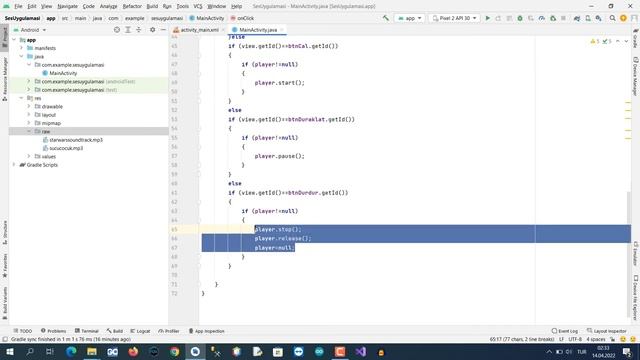Viewport: 640px width, 360px height.
Task: Open the Build menu
Action: pos(152,6)
